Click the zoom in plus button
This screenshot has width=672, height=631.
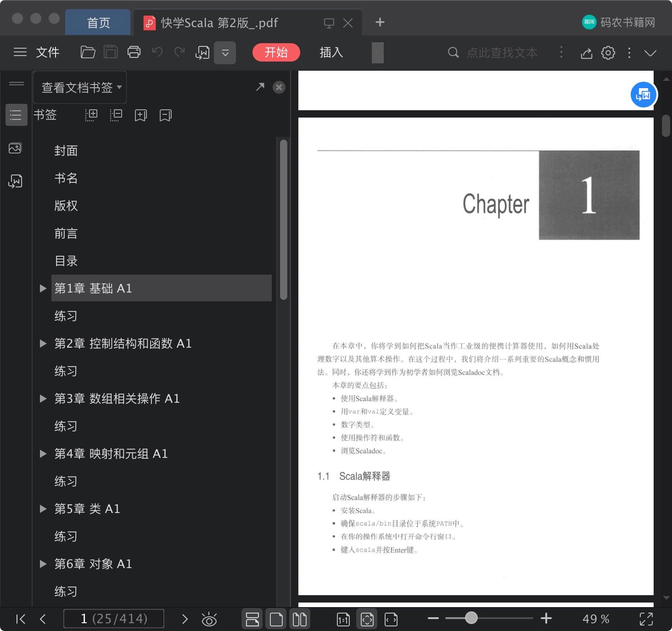click(x=546, y=619)
